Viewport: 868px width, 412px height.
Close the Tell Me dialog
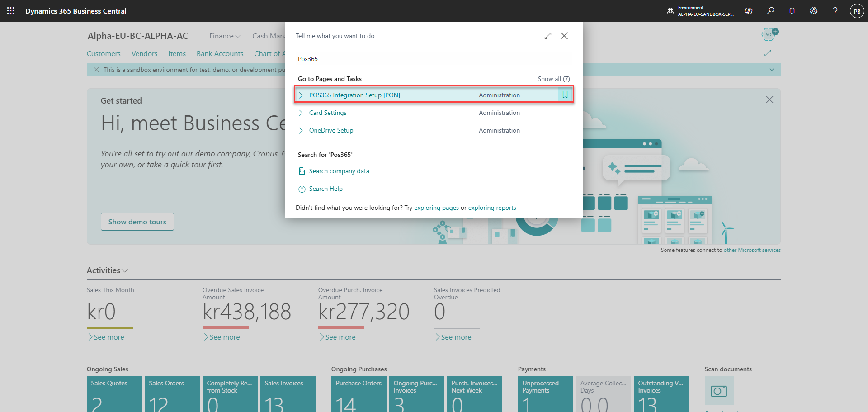pos(564,36)
